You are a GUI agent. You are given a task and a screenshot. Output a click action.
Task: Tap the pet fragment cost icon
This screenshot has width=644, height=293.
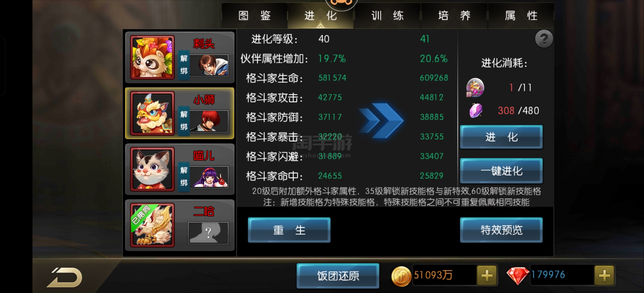point(475,88)
